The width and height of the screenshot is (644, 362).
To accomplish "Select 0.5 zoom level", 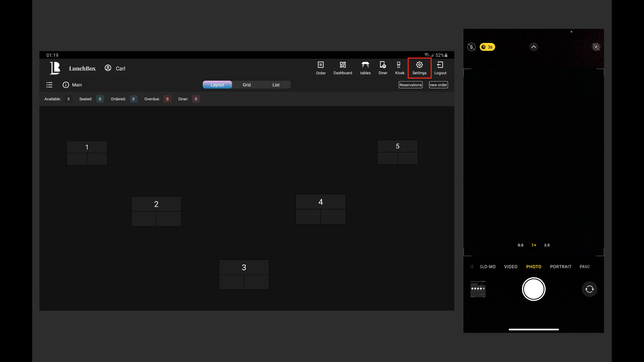I will tap(520, 245).
